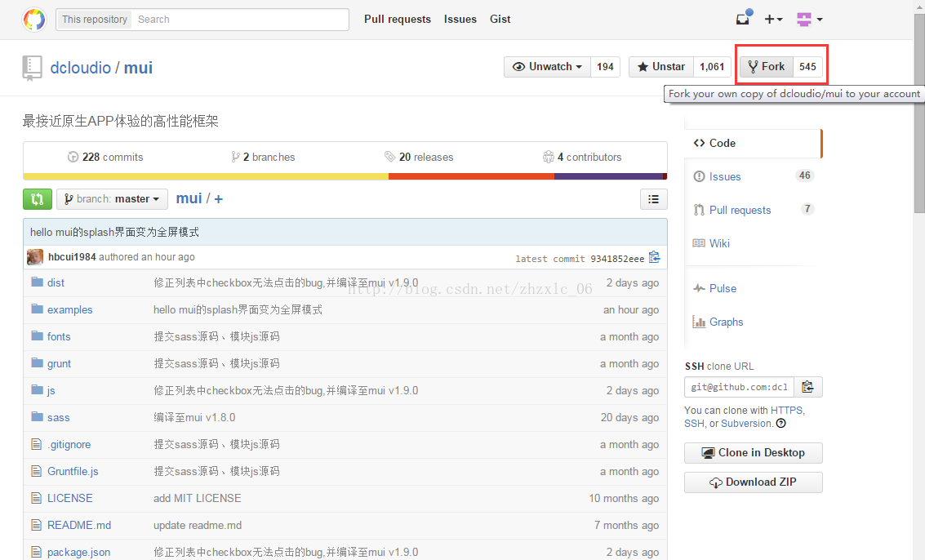
Task: Open the plus create-new dropdown
Action: point(773,20)
